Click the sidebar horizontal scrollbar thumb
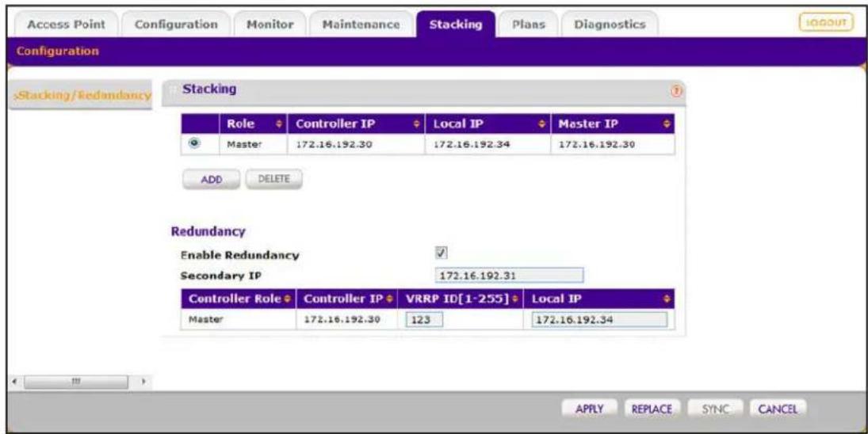 tap(76, 382)
